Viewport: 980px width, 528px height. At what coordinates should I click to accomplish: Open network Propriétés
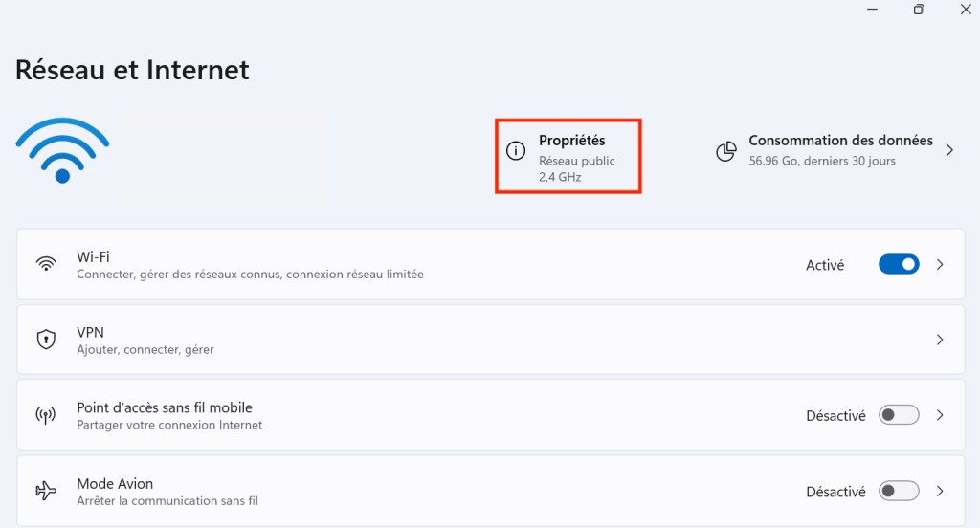[572, 141]
